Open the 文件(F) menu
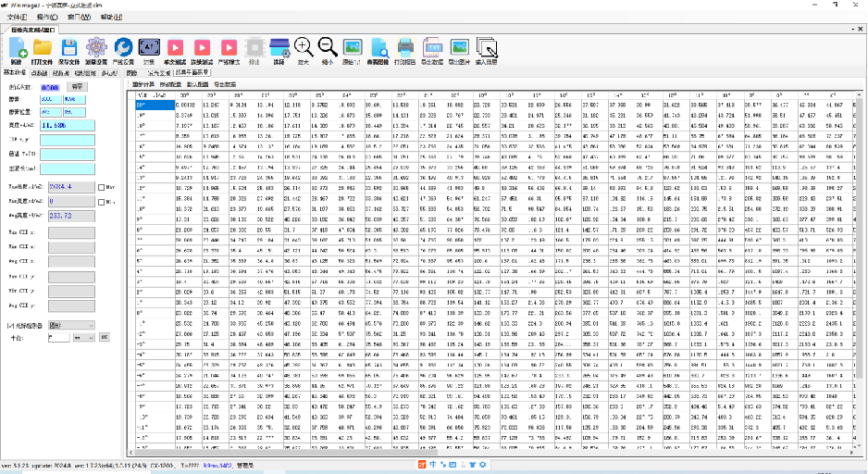Screen dimensions: 868x474 point(17,18)
